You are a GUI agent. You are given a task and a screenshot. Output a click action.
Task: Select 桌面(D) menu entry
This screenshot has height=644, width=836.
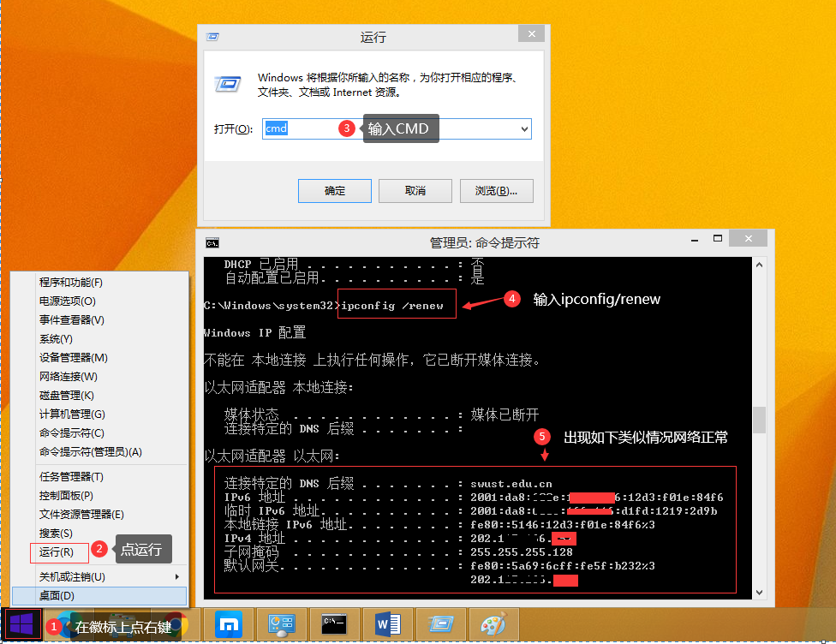pyautogui.click(x=99, y=595)
